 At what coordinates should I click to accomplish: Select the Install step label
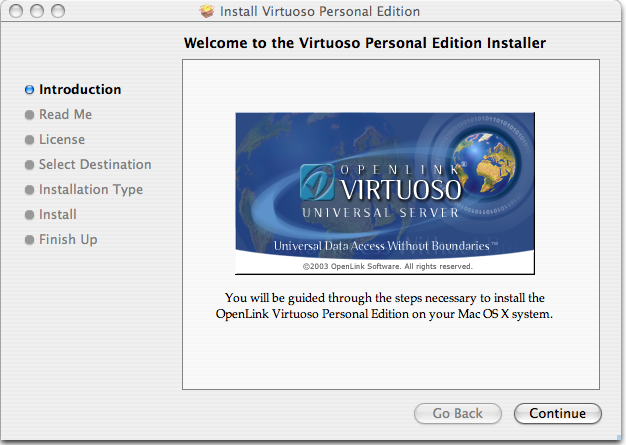(x=57, y=215)
